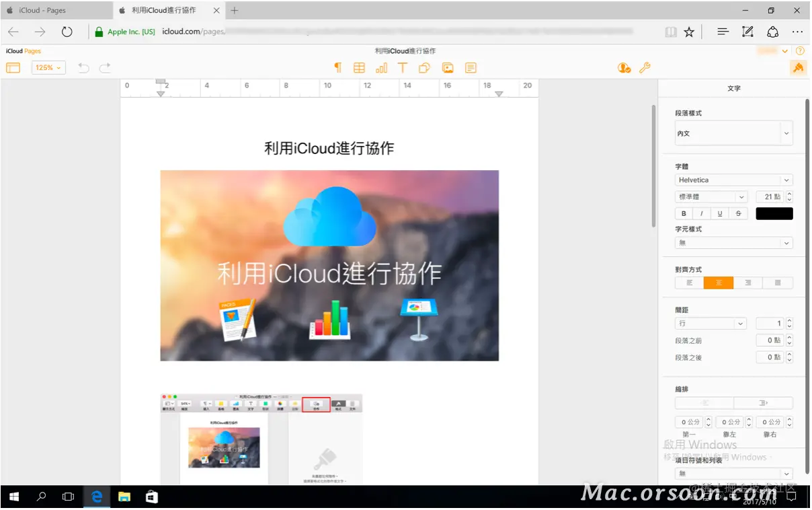Image resolution: width=812 pixels, height=510 pixels.
Task: Select the iCloud cloud banner image
Action: 329,266
